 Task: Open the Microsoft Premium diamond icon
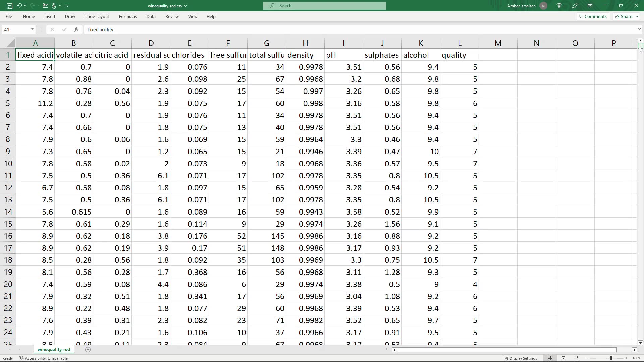click(559, 6)
